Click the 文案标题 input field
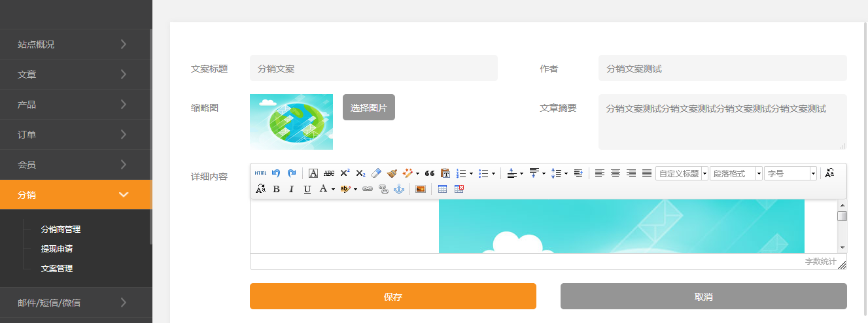 pos(373,68)
